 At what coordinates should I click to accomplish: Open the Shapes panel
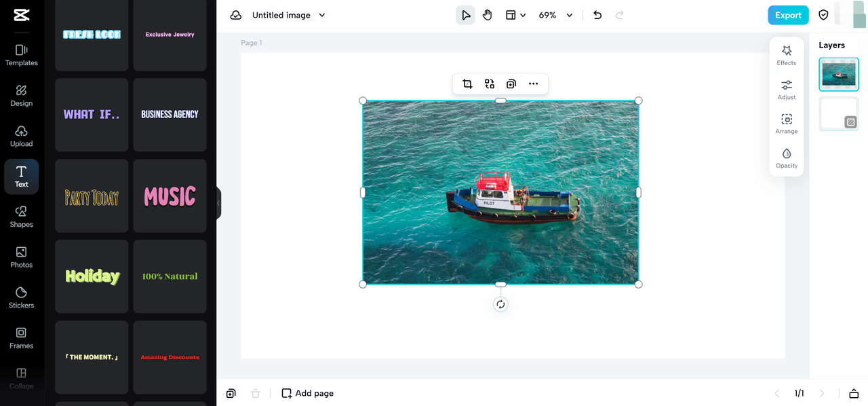(x=21, y=217)
